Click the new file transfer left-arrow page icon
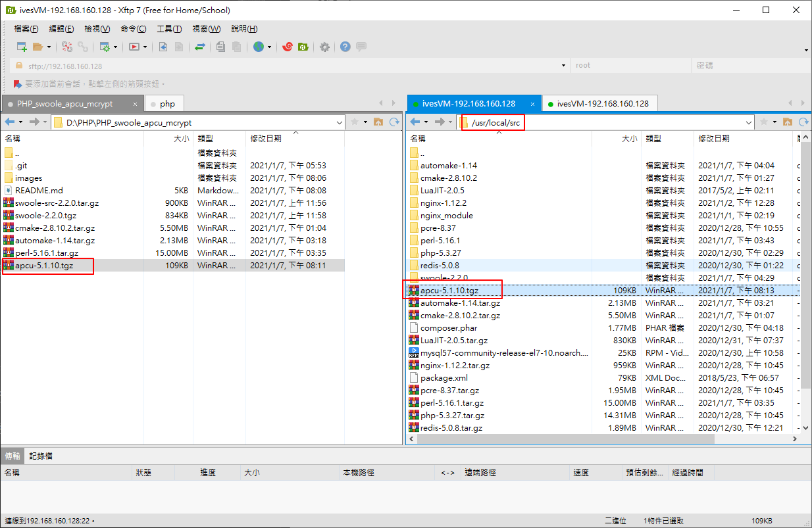Image resolution: width=812 pixels, height=528 pixels. (163, 47)
